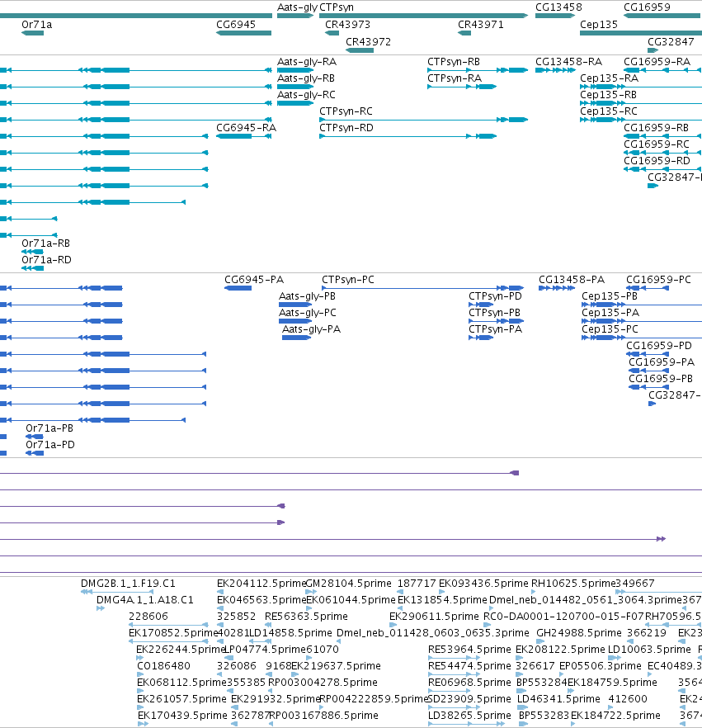Click the GH24988.5prime EST label
This screenshot has height=728, width=702.
[x=578, y=633]
